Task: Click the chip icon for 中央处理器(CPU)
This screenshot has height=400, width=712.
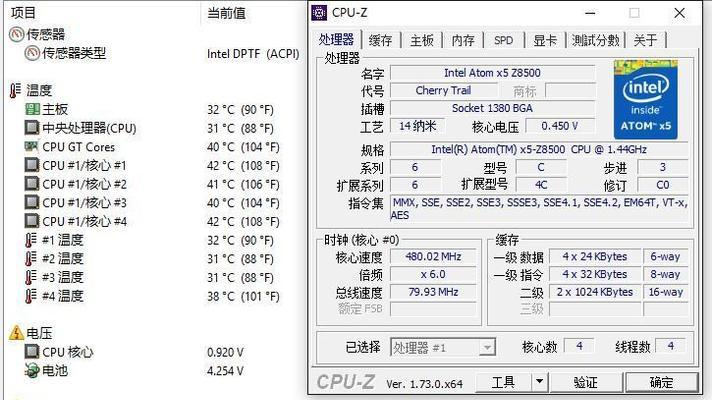Action: [32, 128]
